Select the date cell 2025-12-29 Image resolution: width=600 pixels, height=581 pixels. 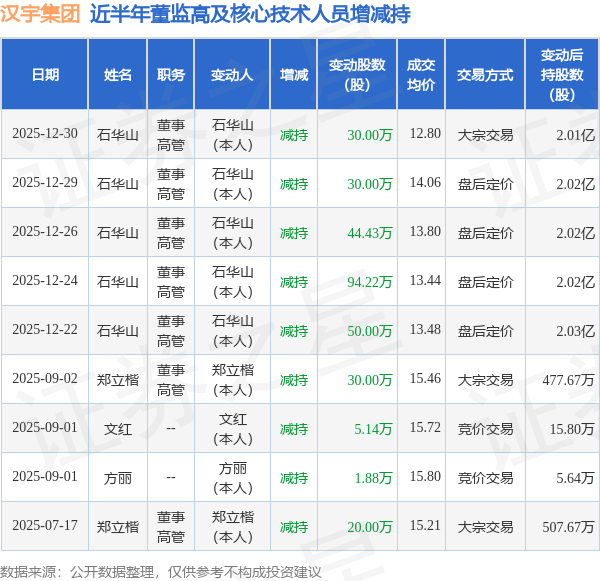pos(45,183)
